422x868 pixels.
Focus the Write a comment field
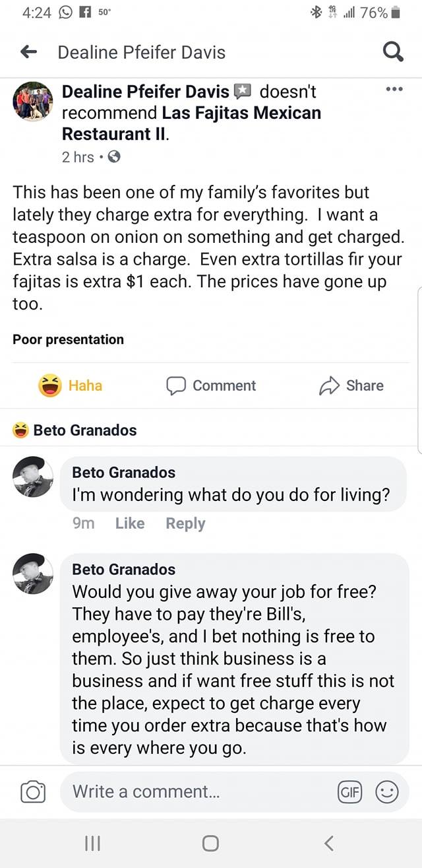pos(198,791)
